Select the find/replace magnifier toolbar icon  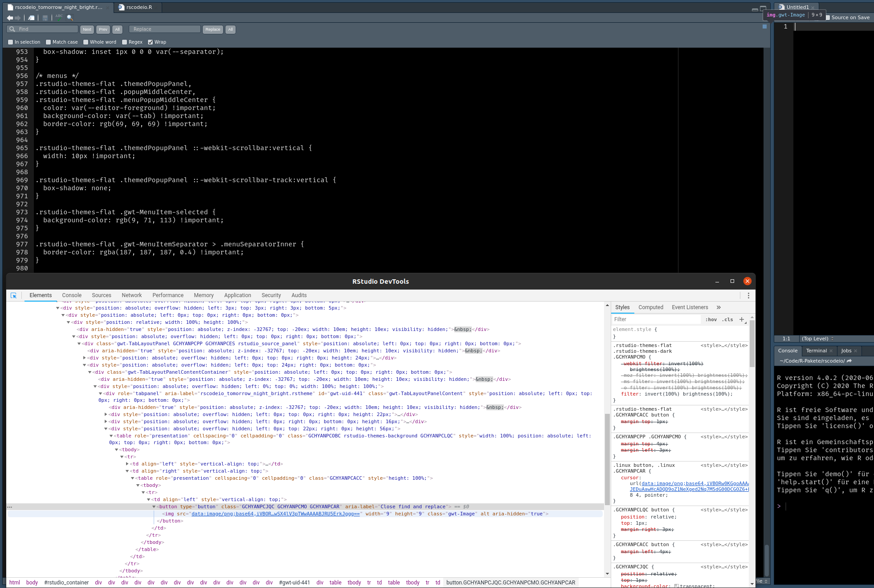tap(69, 18)
